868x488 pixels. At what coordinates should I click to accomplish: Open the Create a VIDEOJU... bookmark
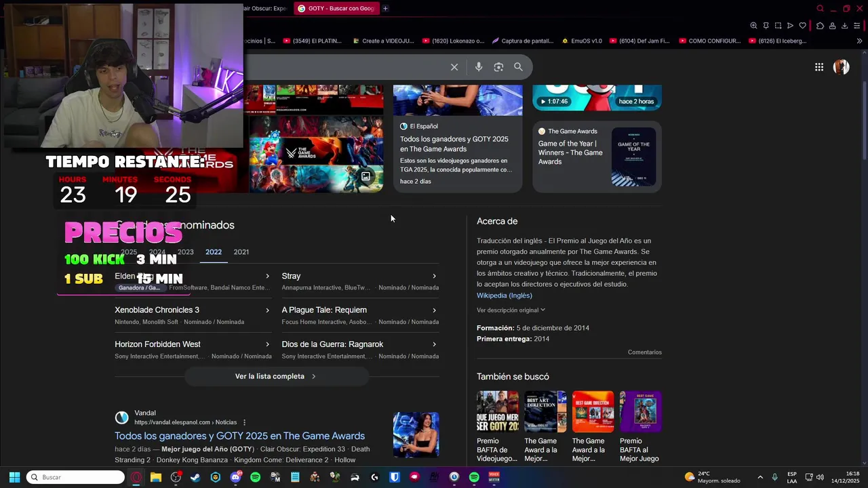click(x=382, y=41)
